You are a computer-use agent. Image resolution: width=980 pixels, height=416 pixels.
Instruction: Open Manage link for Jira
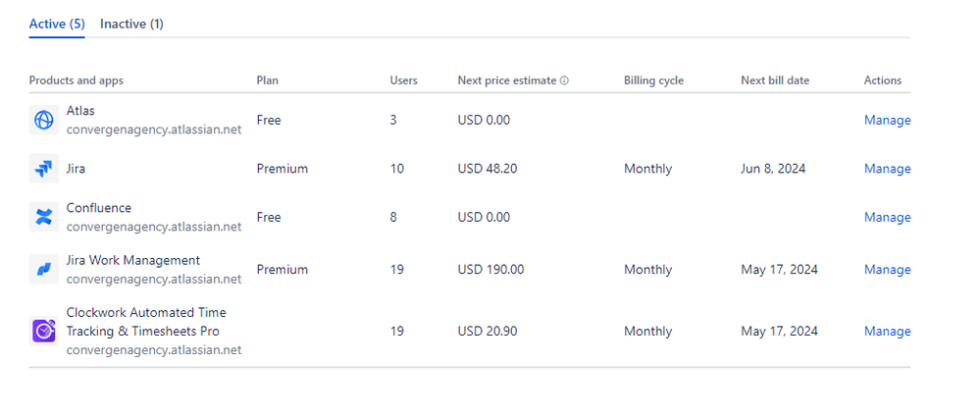coord(887,169)
